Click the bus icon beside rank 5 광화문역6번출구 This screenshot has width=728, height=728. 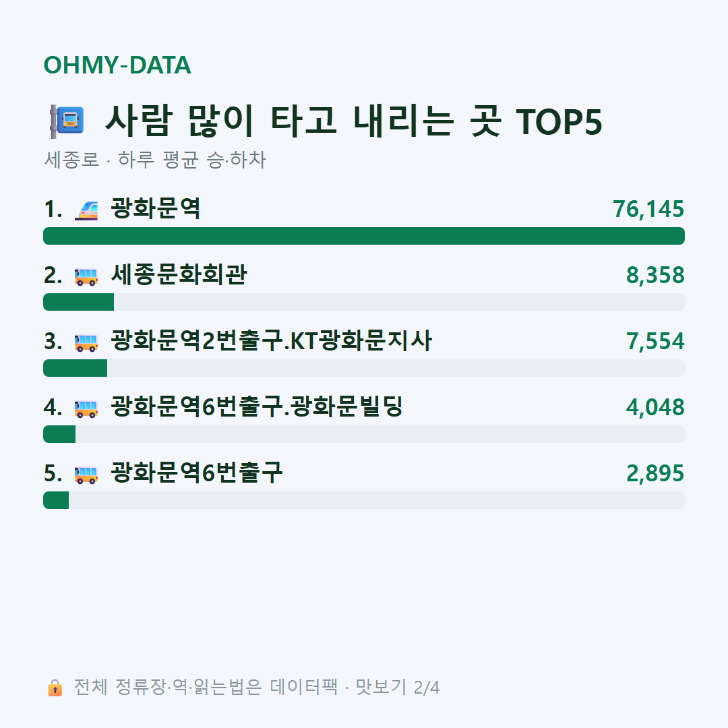click(86, 475)
